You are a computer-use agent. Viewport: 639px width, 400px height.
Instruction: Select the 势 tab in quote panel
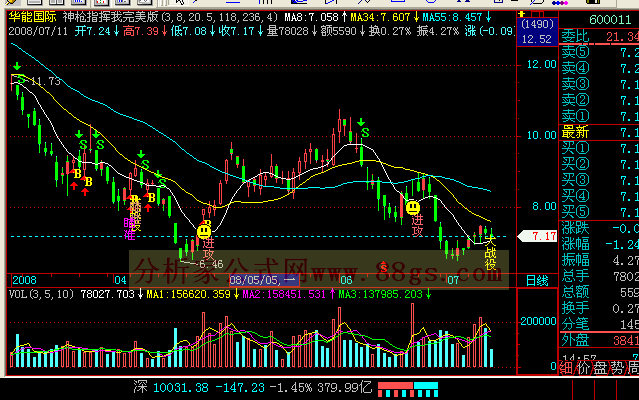(x=617, y=368)
